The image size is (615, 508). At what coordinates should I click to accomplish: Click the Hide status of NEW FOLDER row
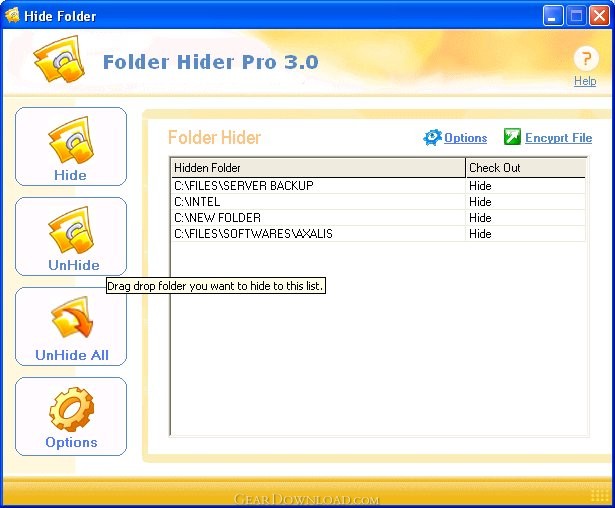480,218
